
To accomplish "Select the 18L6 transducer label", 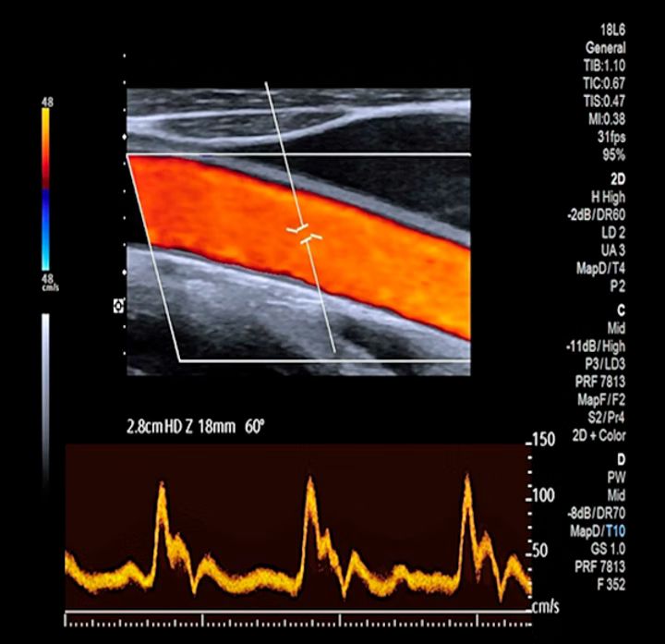I will click(611, 30).
